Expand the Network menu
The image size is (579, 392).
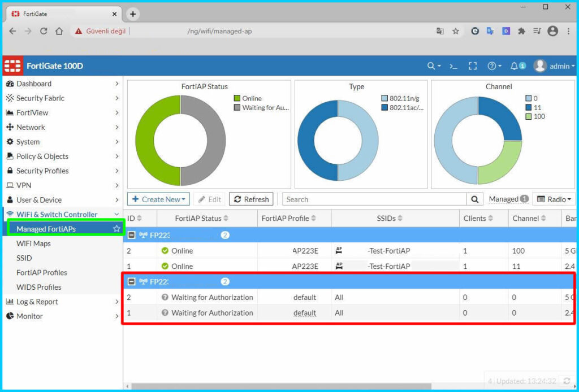click(63, 127)
